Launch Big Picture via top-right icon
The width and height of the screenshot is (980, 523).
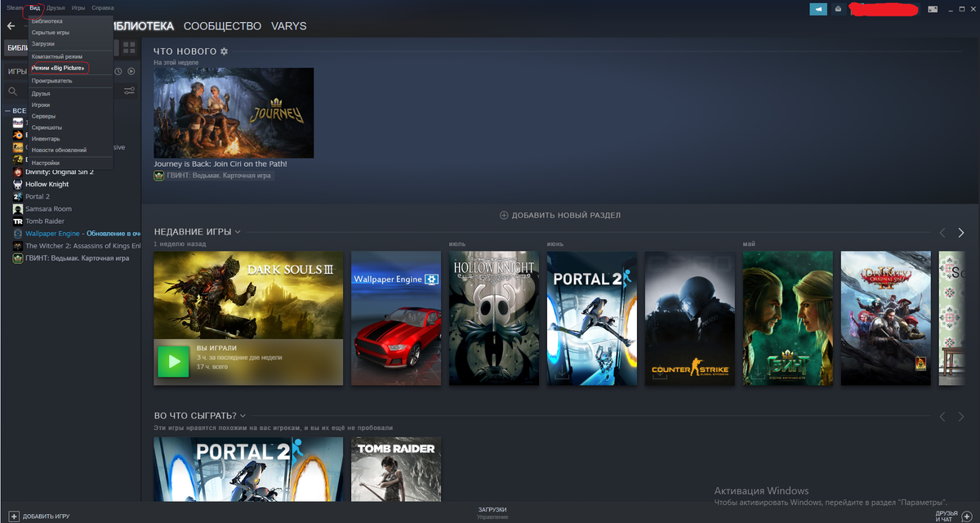point(934,9)
